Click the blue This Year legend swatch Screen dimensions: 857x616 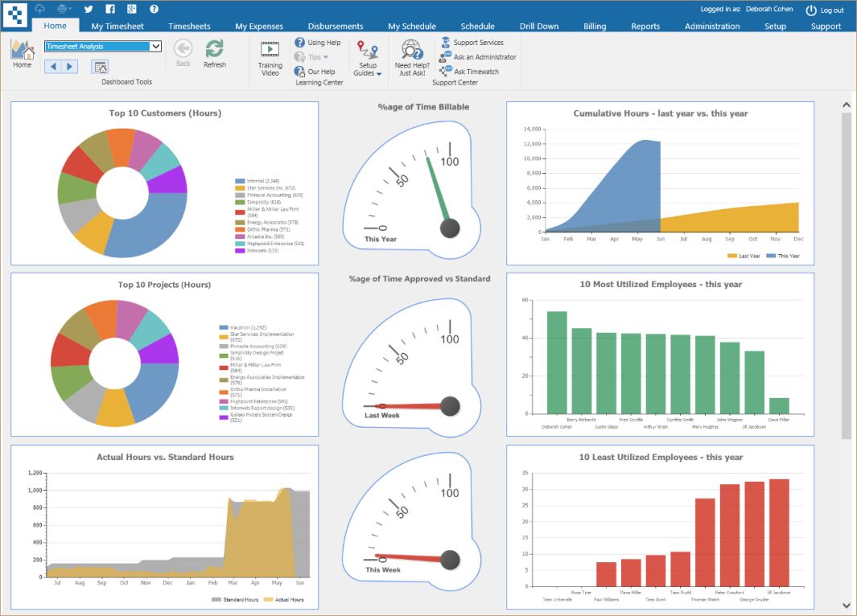(x=771, y=256)
